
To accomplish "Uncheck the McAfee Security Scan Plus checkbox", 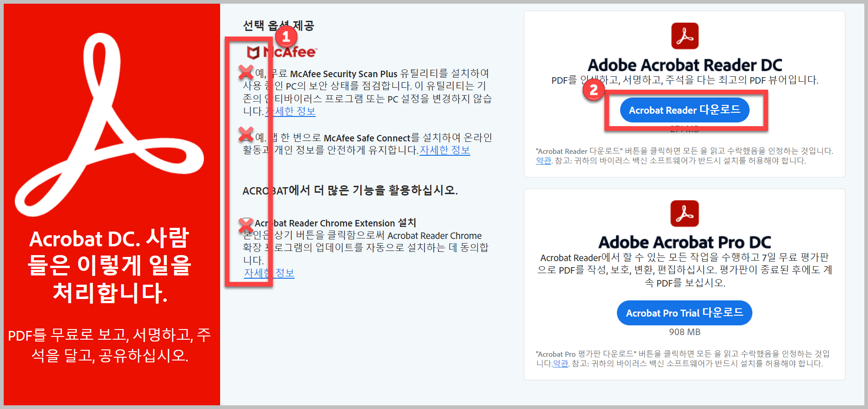I will point(246,72).
